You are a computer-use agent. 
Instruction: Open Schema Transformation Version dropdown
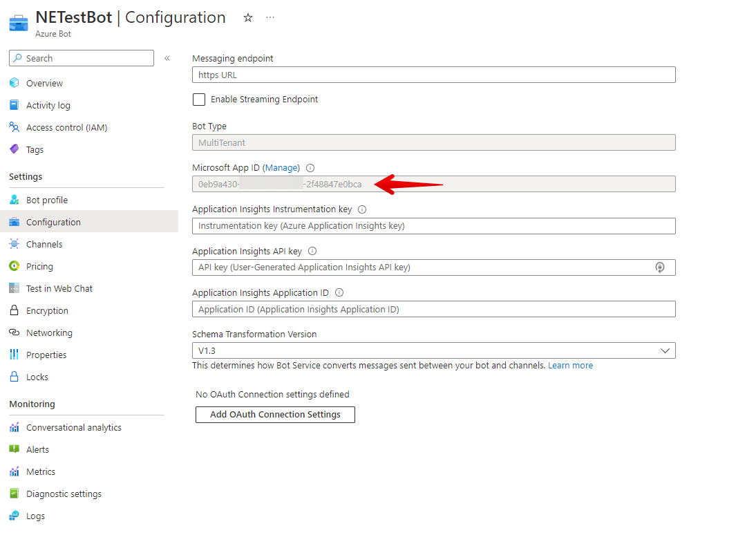[x=434, y=350]
